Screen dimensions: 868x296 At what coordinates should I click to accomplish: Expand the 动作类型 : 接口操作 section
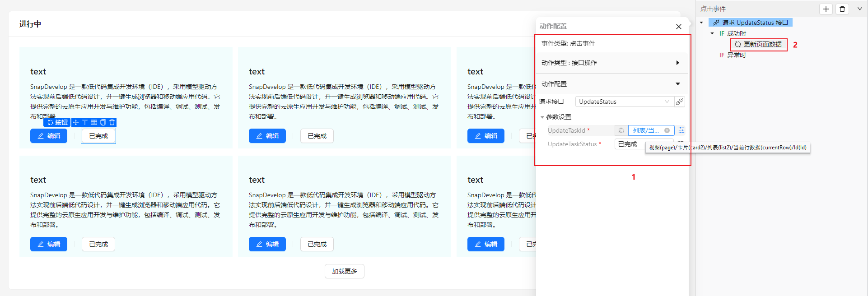coord(611,63)
